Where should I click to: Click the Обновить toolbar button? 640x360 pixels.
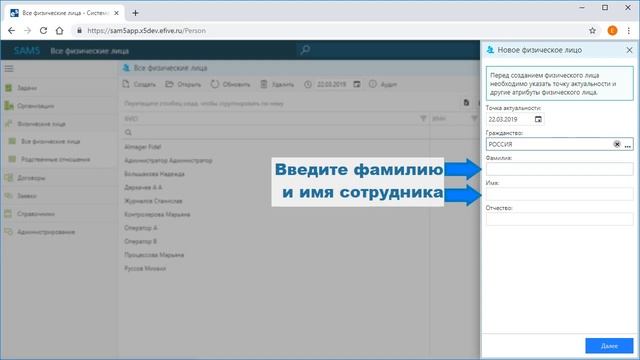pos(231,84)
